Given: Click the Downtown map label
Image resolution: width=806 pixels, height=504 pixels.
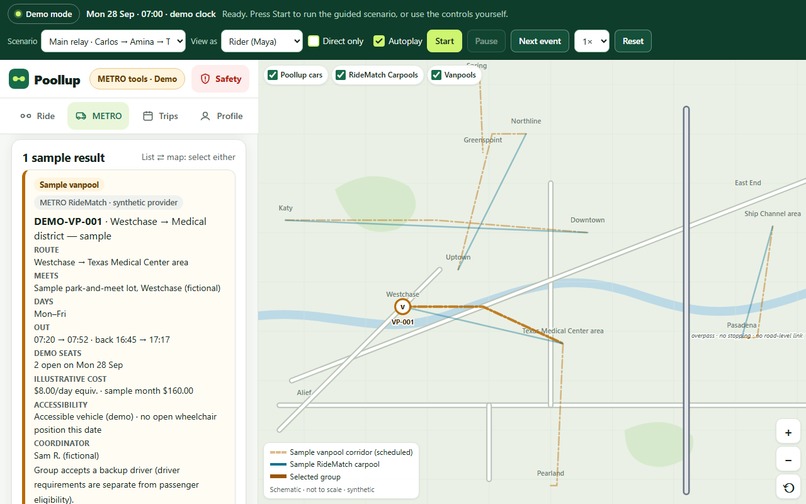Looking at the screenshot, I should pos(588,220).
